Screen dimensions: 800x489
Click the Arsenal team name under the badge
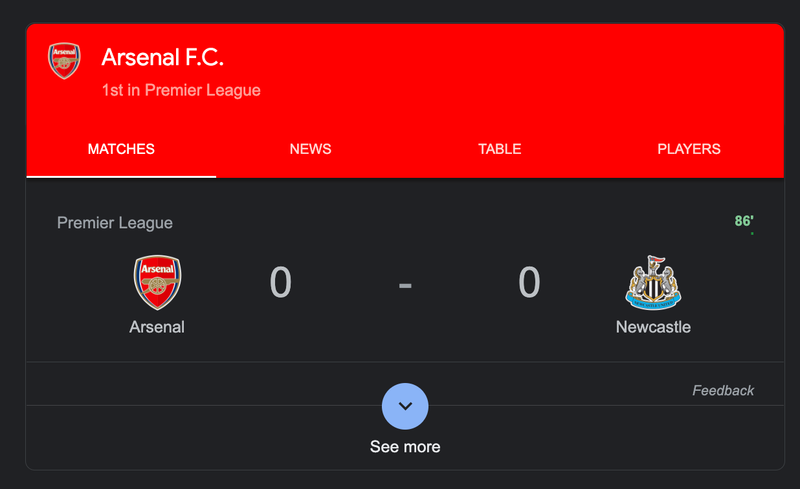click(x=157, y=327)
